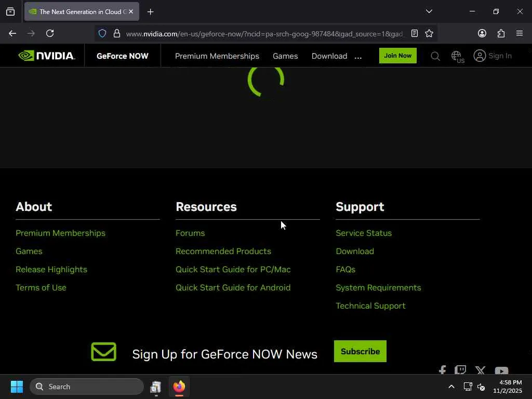532x399 pixels.
Task: Open the YouTube social icon
Action: tap(501, 370)
